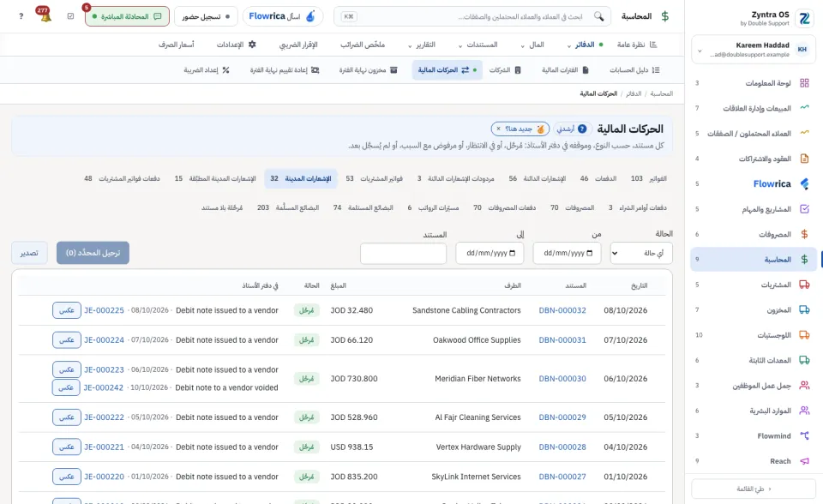Open اللوجستيات sidebar icon
Screen dimensions: 823x504
(x=804, y=335)
